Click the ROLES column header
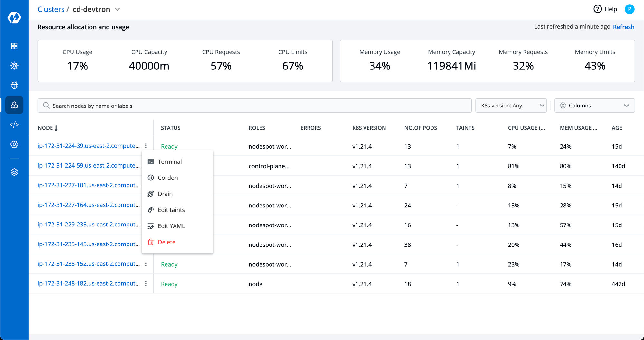The width and height of the screenshot is (644, 340). tap(257, 128)
